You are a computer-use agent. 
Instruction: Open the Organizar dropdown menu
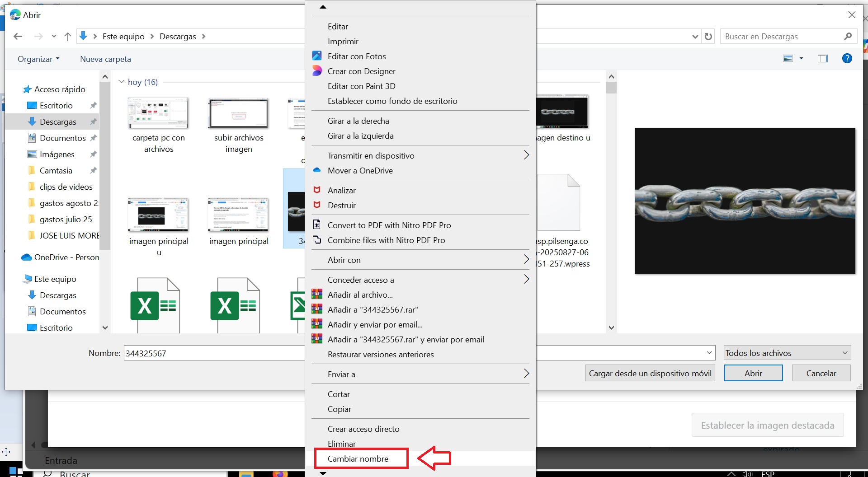click(38, 59)
